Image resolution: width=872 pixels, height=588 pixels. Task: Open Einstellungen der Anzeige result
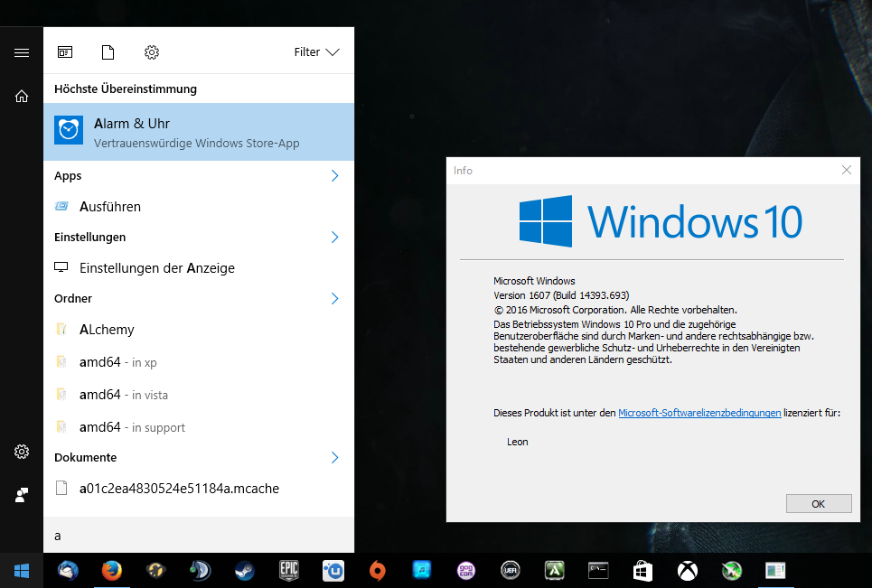point(199,268)
